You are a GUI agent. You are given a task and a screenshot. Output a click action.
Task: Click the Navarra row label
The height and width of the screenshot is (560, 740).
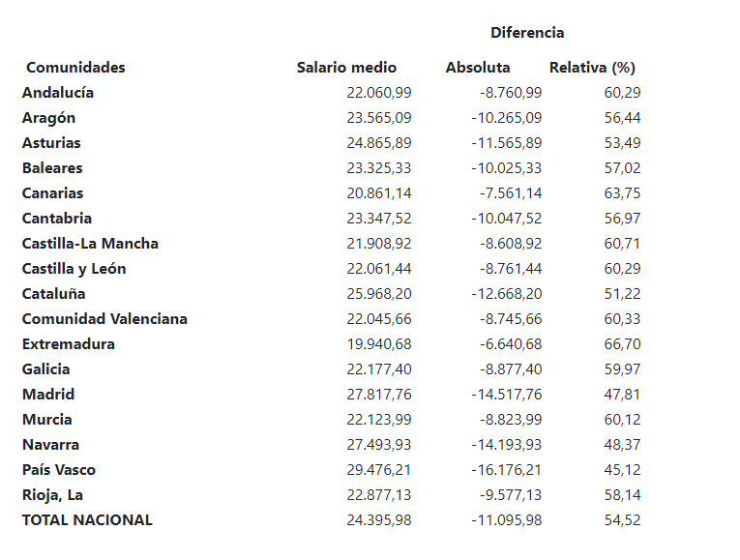pyautogui.click(x=50, y=445)
